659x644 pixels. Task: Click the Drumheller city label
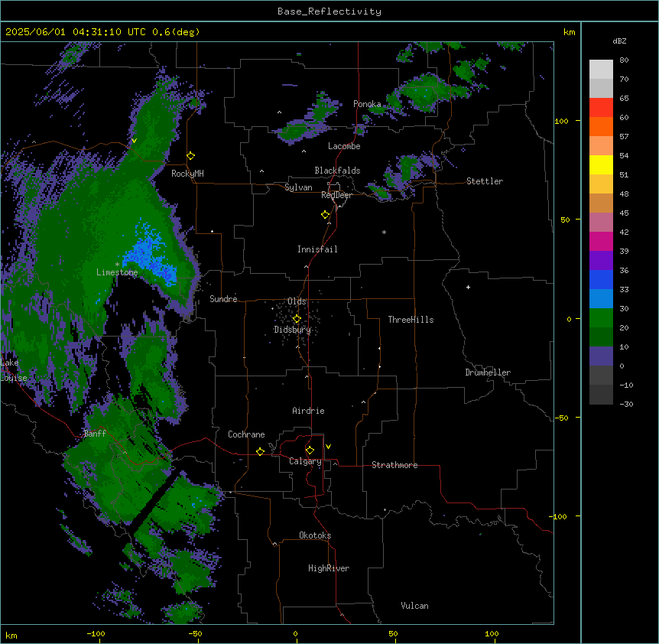tap(488, 372)
